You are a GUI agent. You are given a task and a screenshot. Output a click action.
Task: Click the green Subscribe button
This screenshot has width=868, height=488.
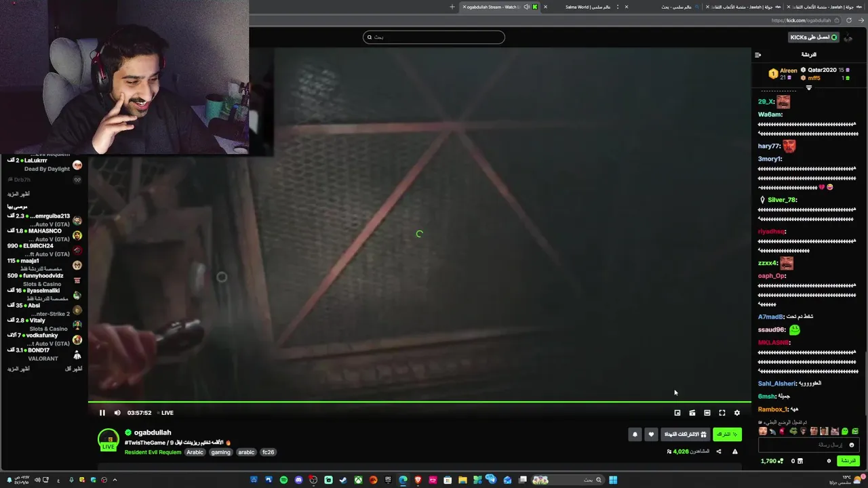727,434
